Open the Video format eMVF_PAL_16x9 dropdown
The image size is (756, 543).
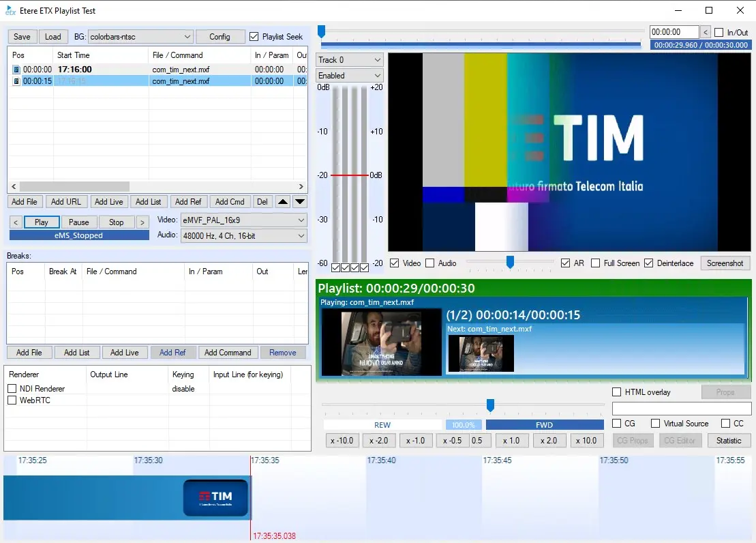[x=243, y=220]
